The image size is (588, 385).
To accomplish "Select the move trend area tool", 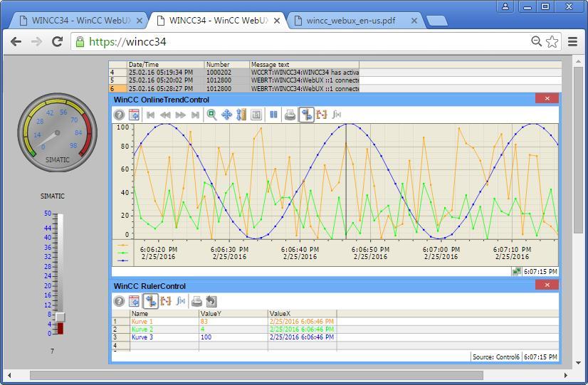I will tap(227, 115).
